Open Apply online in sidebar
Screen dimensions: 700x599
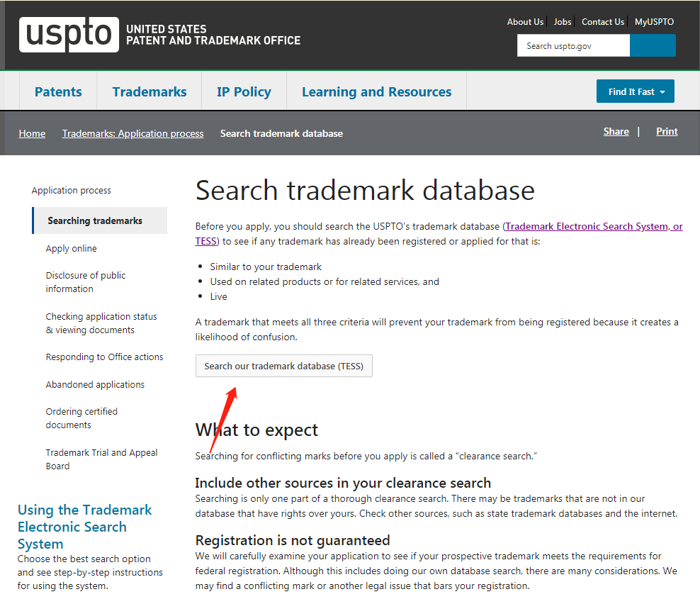[71, 248]
